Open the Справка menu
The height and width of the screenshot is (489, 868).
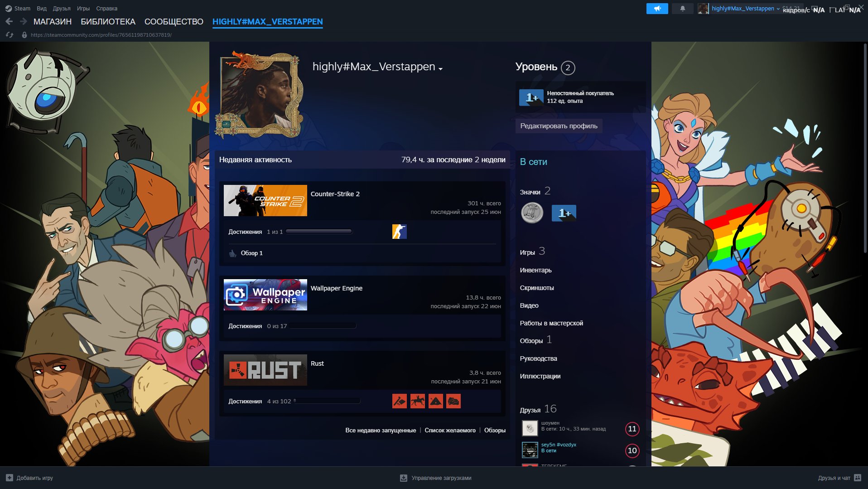[x=107, y=8]
